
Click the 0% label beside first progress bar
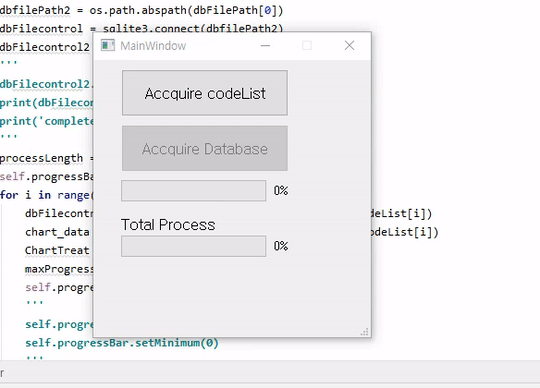[x=281, y=190]
